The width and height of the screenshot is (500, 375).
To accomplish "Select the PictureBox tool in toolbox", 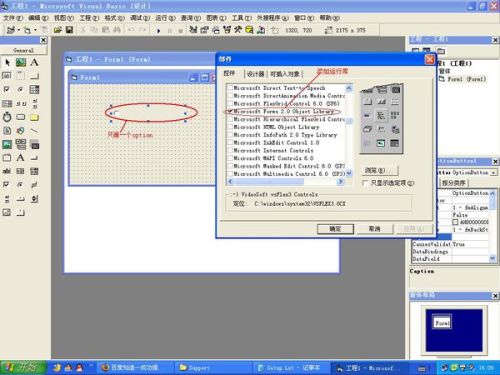I will 21,62.
